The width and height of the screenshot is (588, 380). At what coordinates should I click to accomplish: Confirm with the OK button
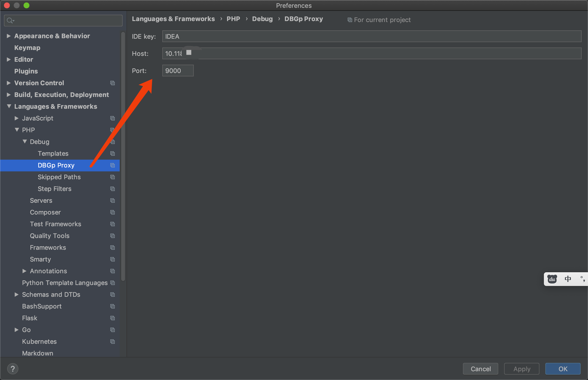coord(562,369)
